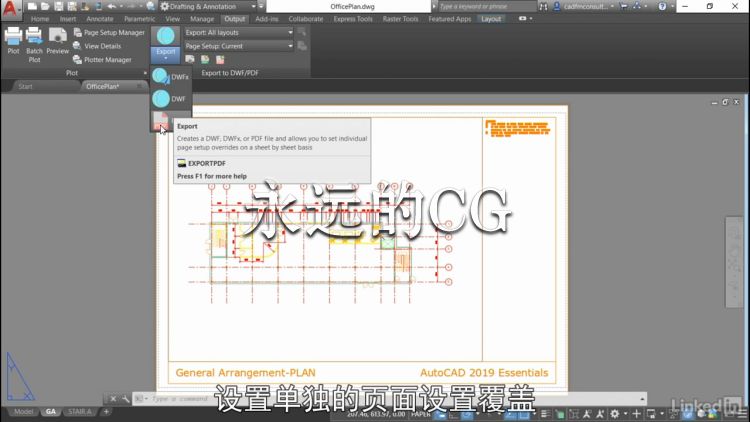
Task: Open the Page Setup: Current dropdown
Action: [x=239, y=46]
